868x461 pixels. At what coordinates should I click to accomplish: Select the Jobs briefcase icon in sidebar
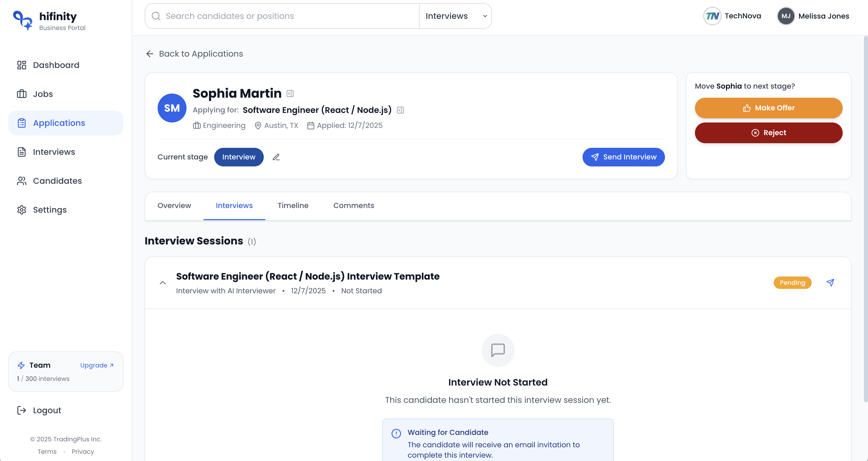pos(21,94)
